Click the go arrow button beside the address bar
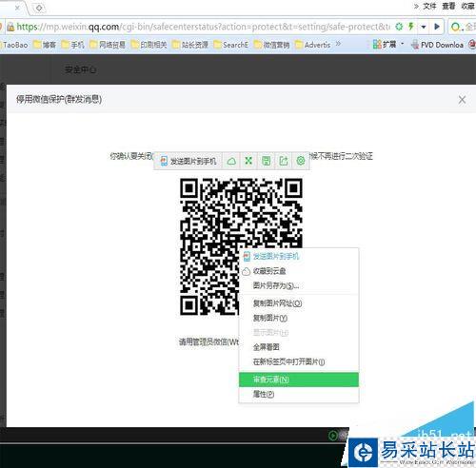The height and width of the screenshot is (468, 476). click(437, 27)
